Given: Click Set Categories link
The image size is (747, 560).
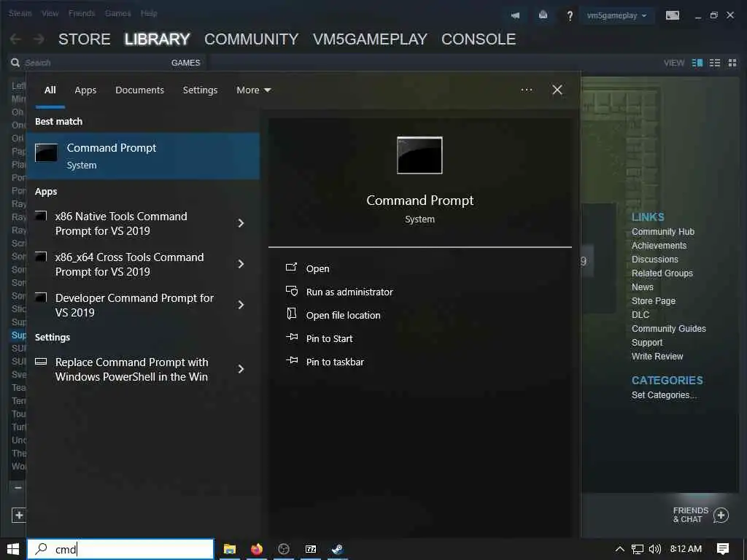Looking at the screenshot, I should coord(664,394).
